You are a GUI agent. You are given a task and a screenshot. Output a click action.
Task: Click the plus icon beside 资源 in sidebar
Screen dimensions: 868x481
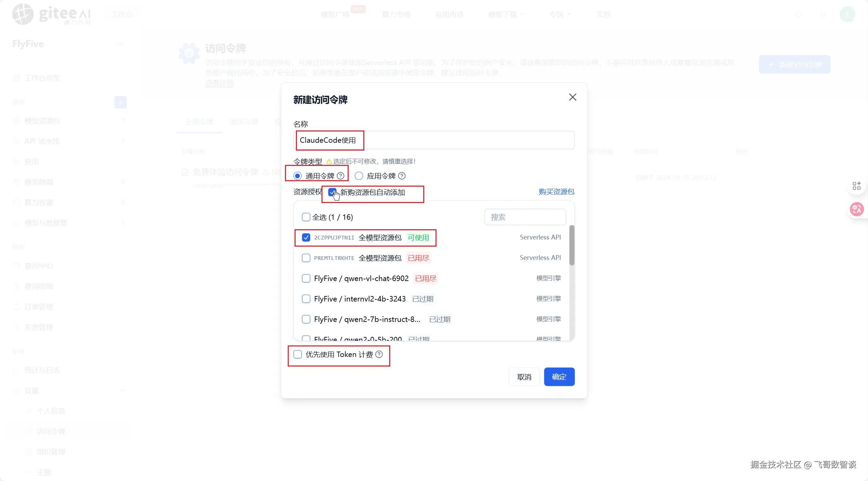120,102
